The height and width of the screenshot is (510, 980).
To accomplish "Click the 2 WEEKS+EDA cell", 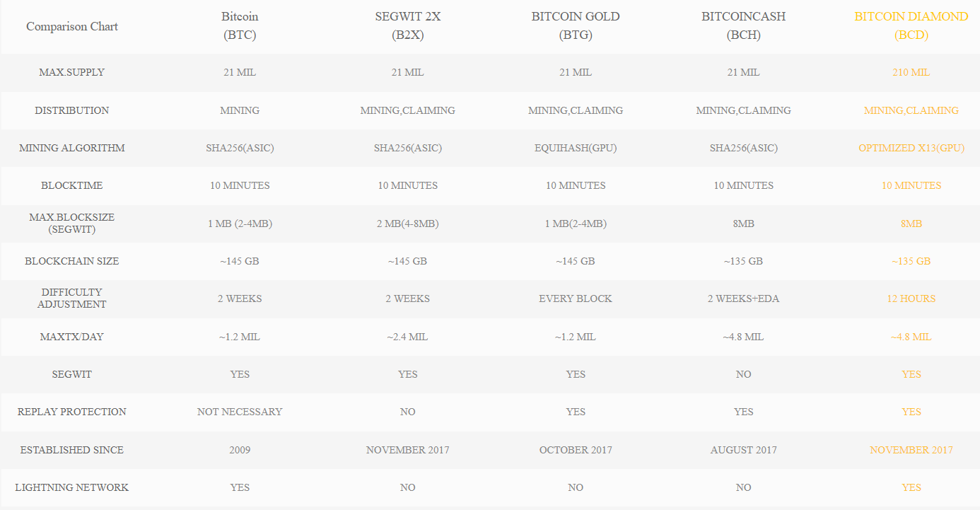I will tap(743, 299).
